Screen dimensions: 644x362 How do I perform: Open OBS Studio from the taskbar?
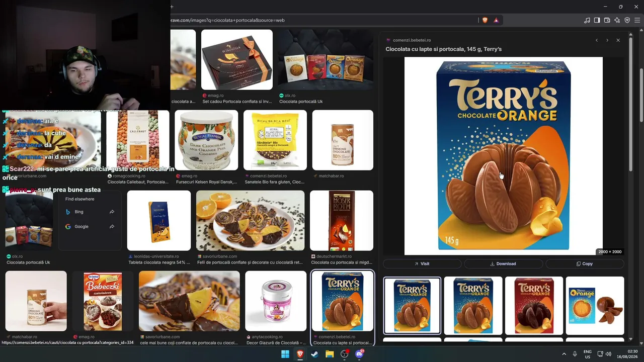tap(344, 354)
